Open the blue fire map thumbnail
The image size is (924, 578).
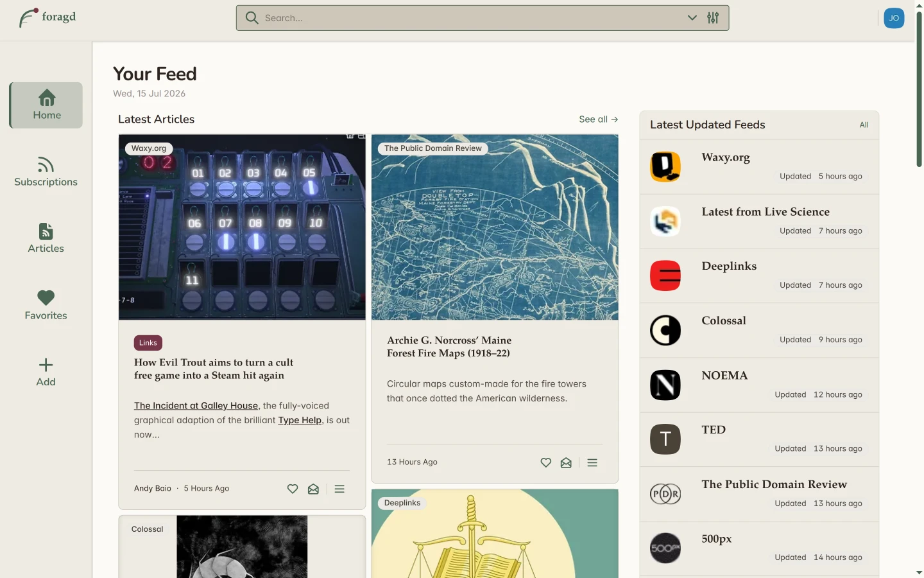pos(495,227)
